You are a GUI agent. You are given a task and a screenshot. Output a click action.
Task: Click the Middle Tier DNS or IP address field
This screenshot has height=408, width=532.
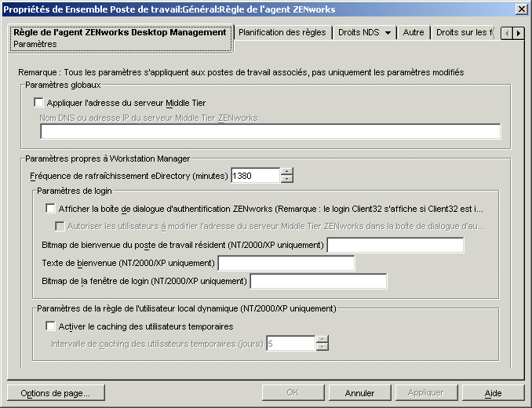tap(271, 132)
